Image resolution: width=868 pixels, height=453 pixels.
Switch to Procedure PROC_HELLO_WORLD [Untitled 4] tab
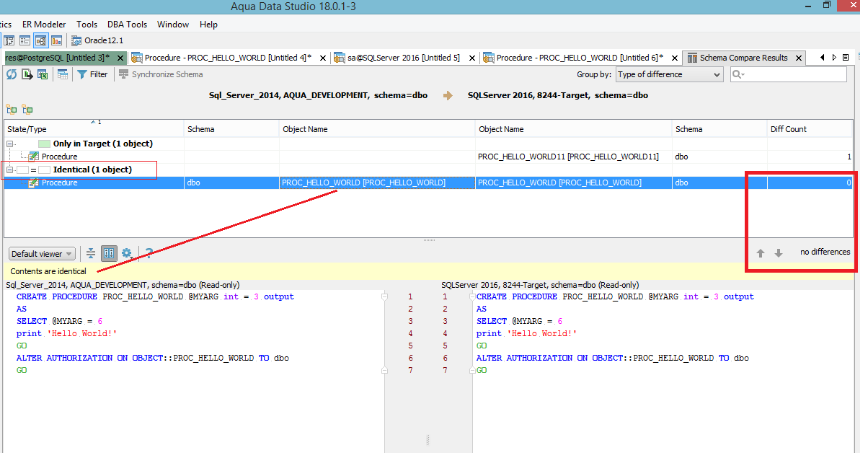pyautogui.click(x=228, y=58)
